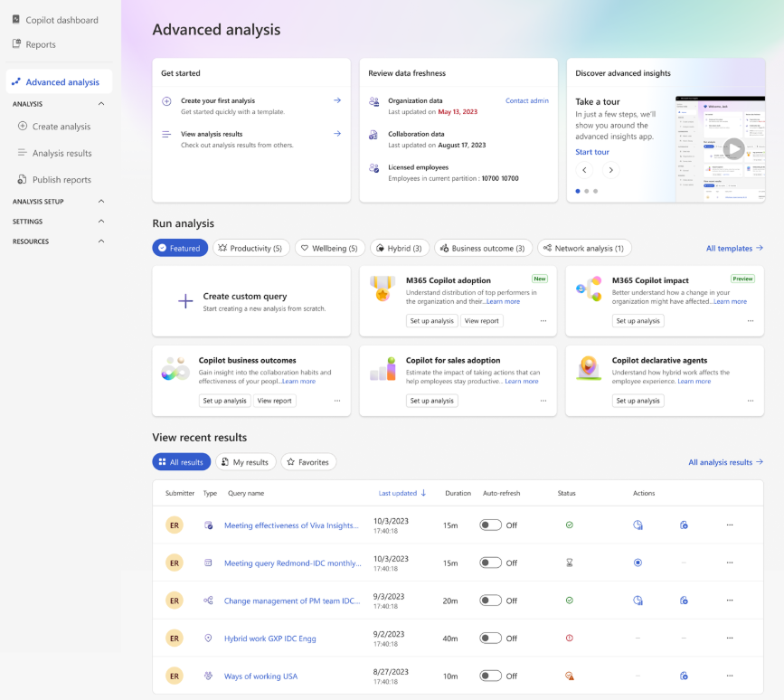Click arrow next to Create your first analysis

[x=337, y=100]
